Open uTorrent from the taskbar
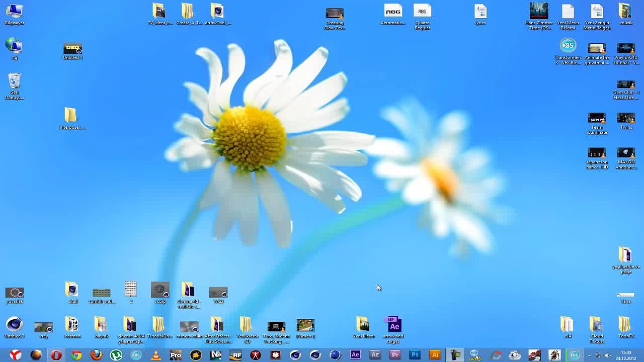Viewport: 644px width, 362px height. click(x=116, y=355)
